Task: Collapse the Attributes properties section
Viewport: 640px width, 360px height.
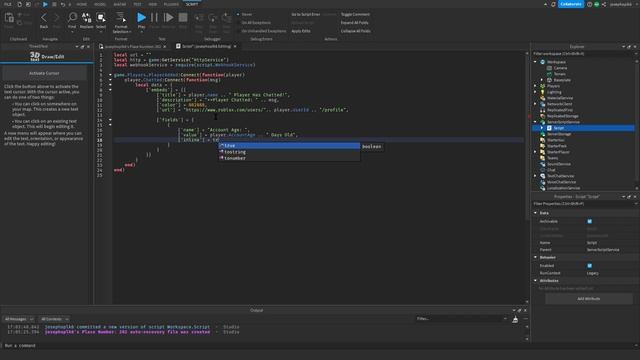Action: point(536,281)
